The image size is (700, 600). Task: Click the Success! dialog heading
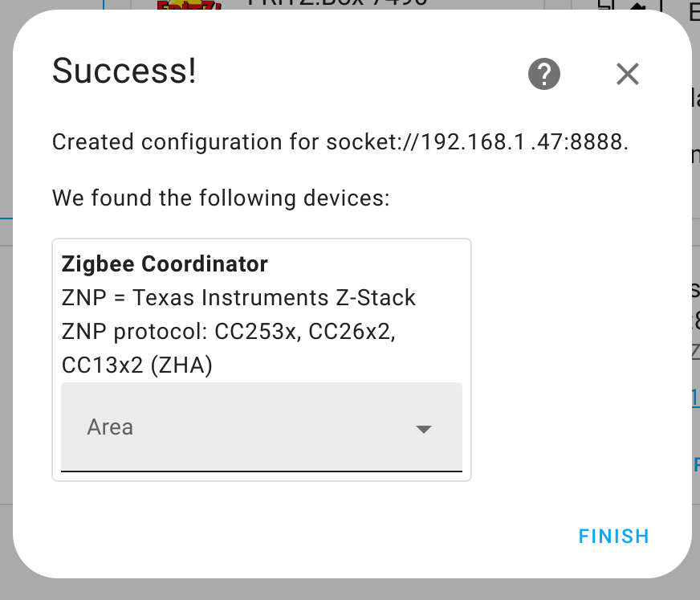(x=124, y=71)
